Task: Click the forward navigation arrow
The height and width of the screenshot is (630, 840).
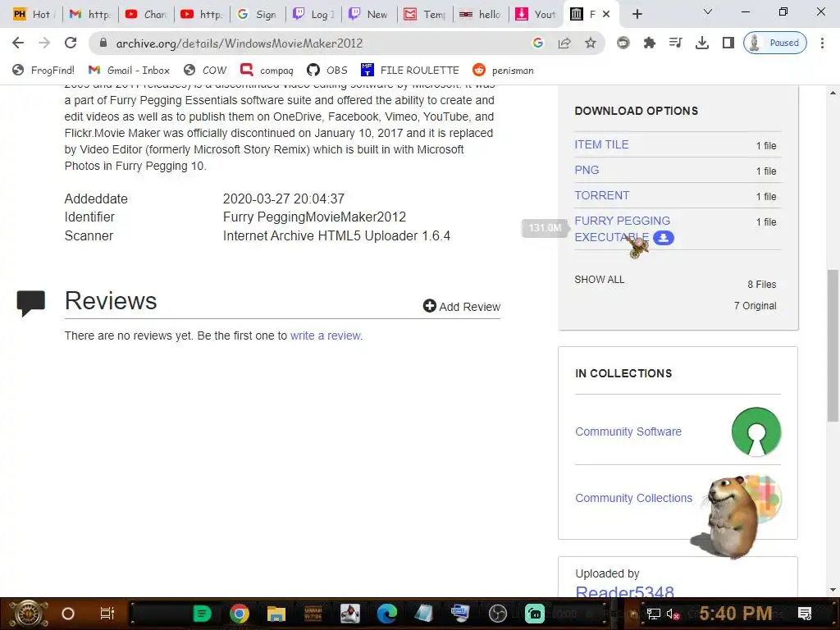Action: pyautogui.click(x=44, y=43)
